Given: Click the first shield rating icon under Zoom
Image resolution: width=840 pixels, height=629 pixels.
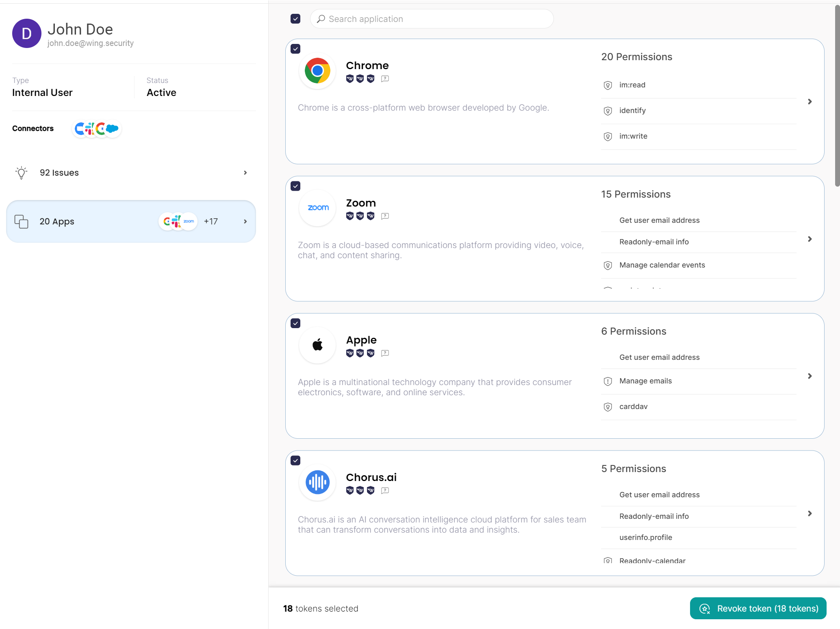Looking at the screenshot, I should 350,216.
